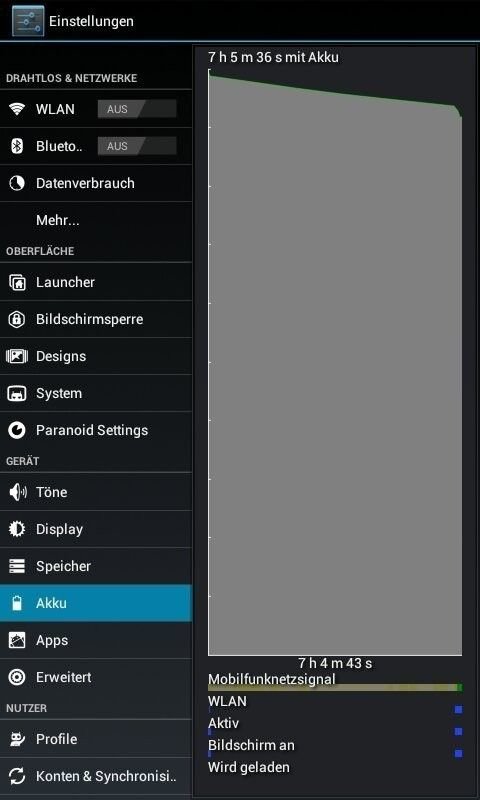Tap the Display brightness icon
The width and height of the screenshot is (480, 800).
(17, 529)
